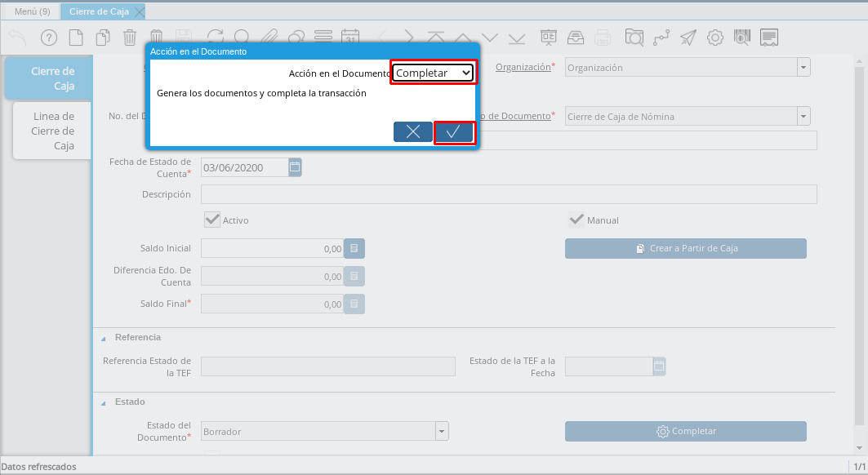Click the last toolbar receipt-screen icon

click(x=769, y=38)
